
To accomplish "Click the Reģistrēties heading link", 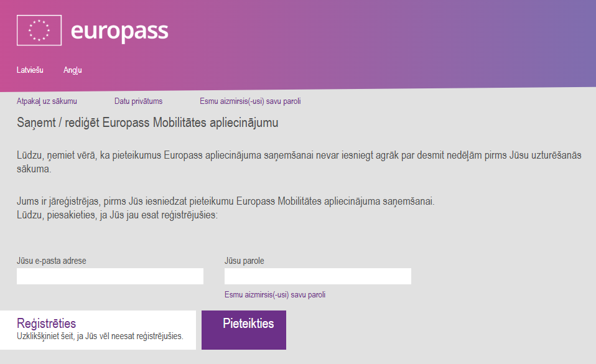I will coord(47,324).
